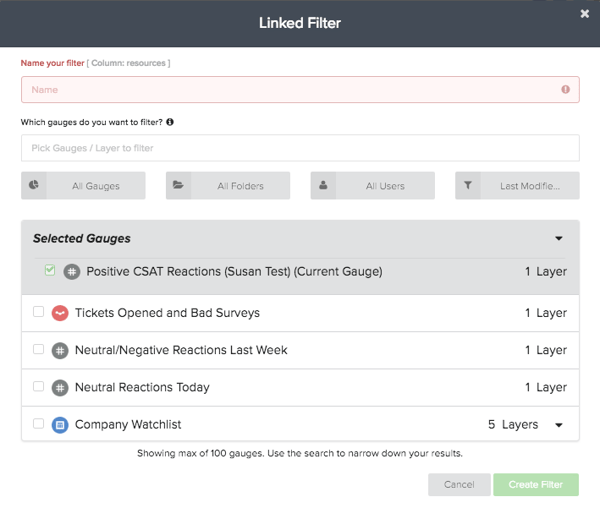Click the open folder icon
The width and height of the screenshot is (600, 508).
(x=178, y=185)
